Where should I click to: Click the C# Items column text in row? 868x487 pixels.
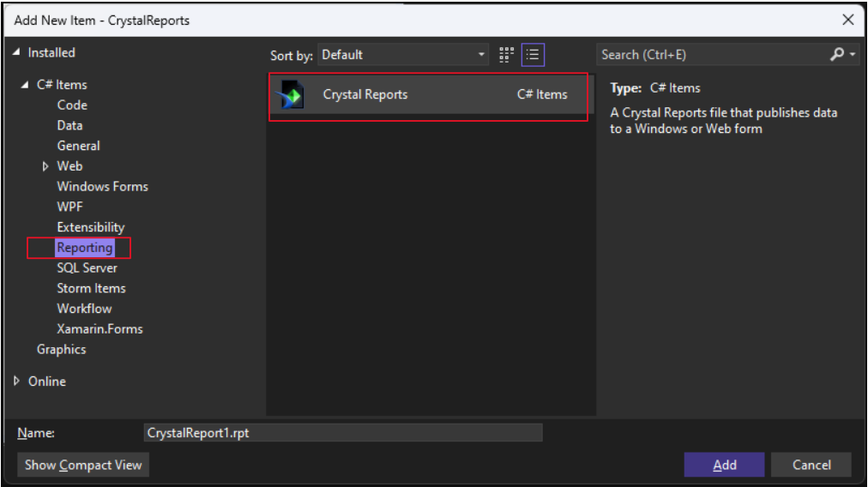tap(542, 94)
